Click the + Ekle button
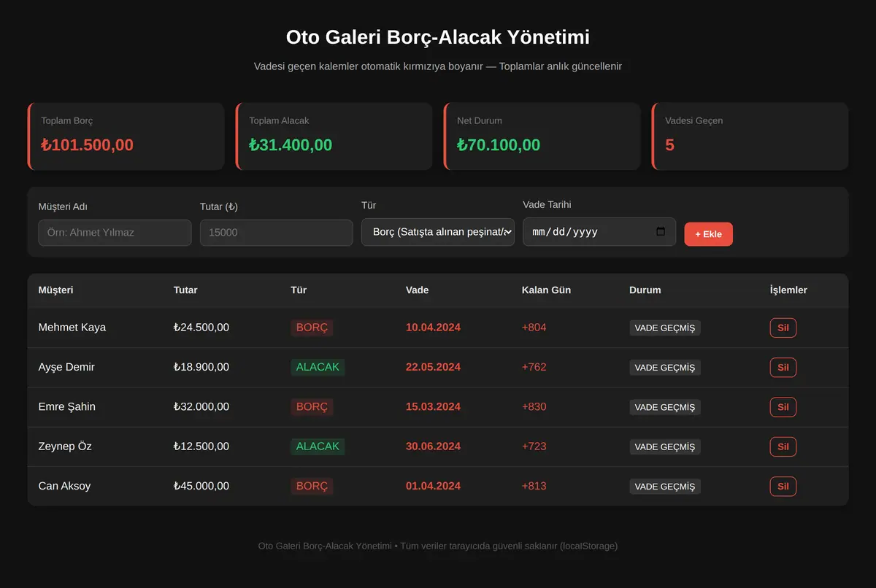Screen dimensions: 876x588 [708, 234]
